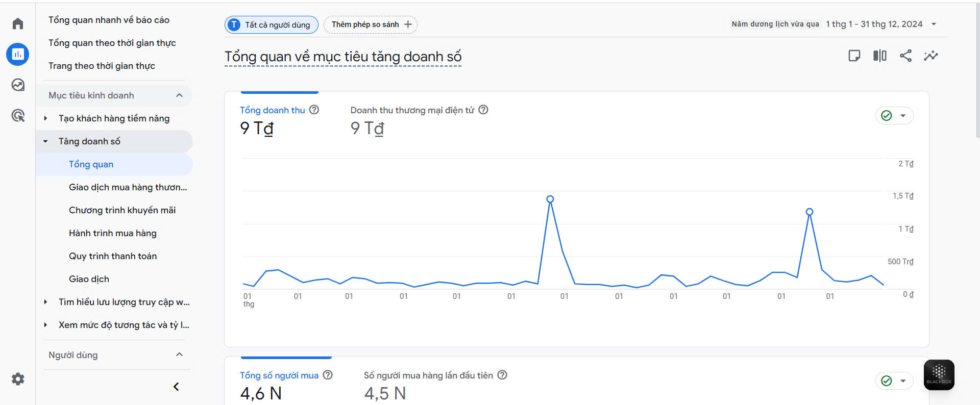
Task: Share this report via share icon
Action: point(905,56)
